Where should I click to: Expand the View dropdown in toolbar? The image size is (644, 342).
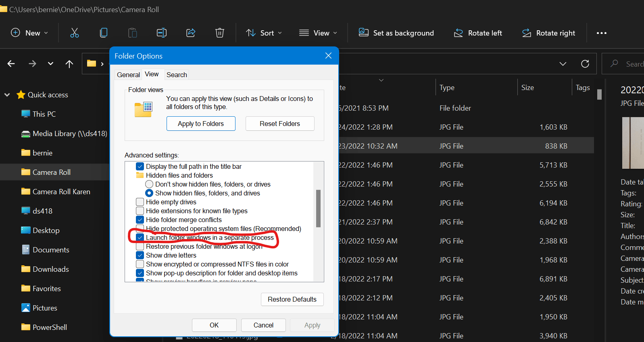coord(318,33)
